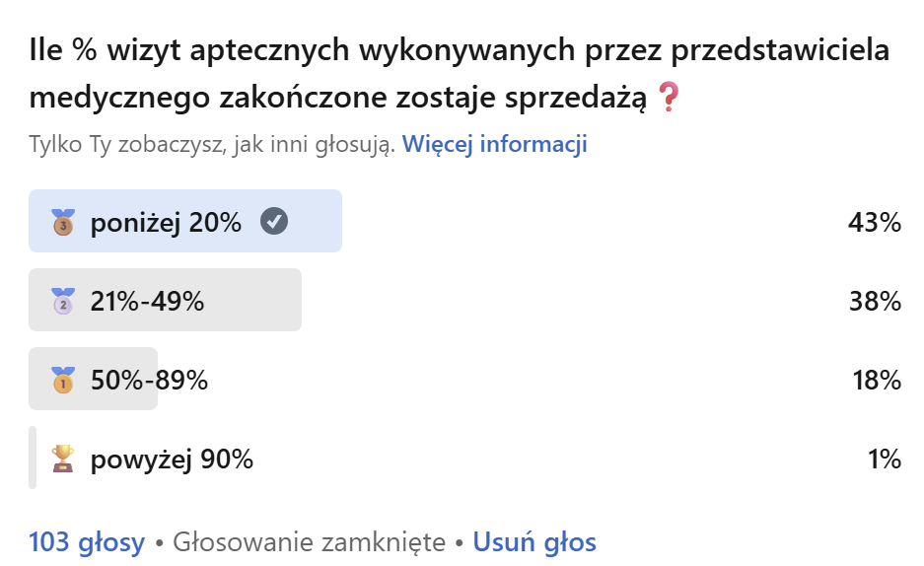Click the 43% result value

[875, 223]
